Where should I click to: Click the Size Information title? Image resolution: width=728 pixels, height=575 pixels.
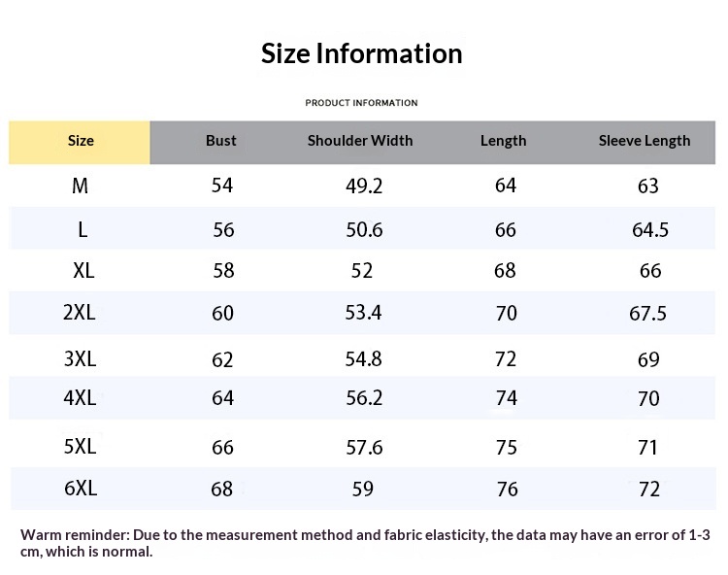(361, 52)
